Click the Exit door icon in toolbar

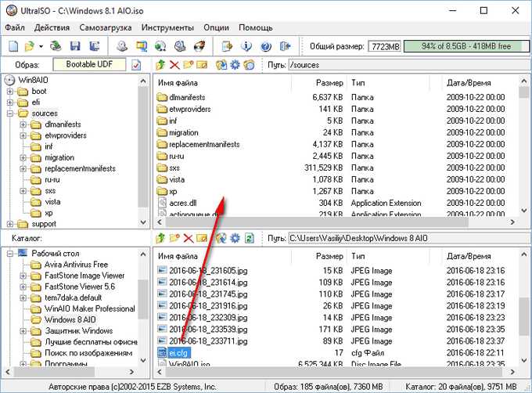point(285,46)
